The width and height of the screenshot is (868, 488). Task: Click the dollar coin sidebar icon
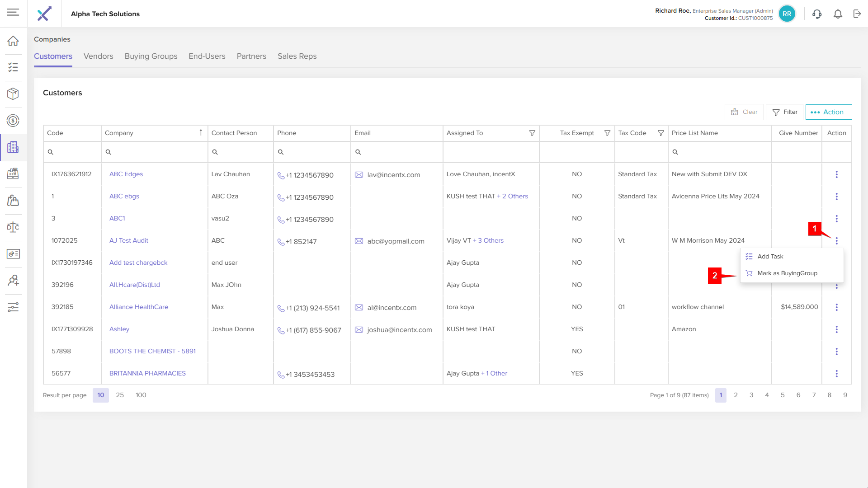point(13,121)
